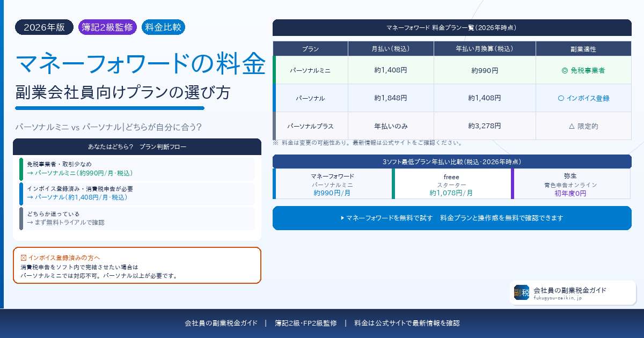
Task: Click the 〇 インボイス登録 suitability mark
Action: click(x=583, y=97)
